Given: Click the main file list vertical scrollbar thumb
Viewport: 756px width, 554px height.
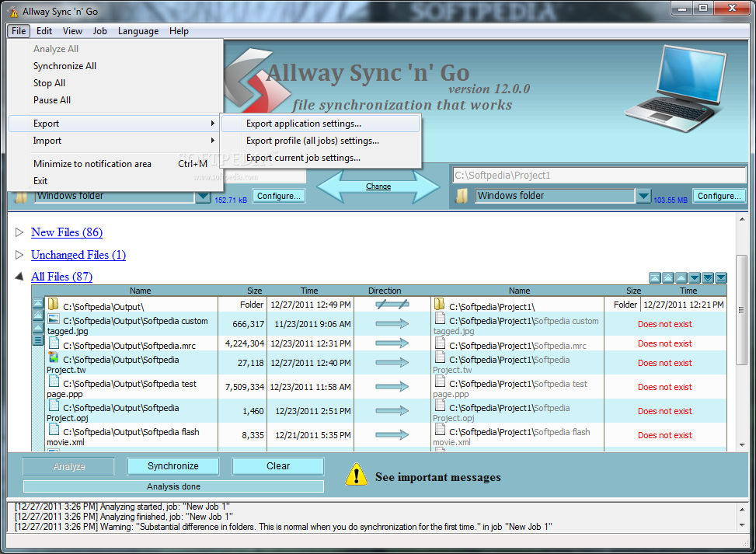Looking at the screenshot, I should pos(741,310).
